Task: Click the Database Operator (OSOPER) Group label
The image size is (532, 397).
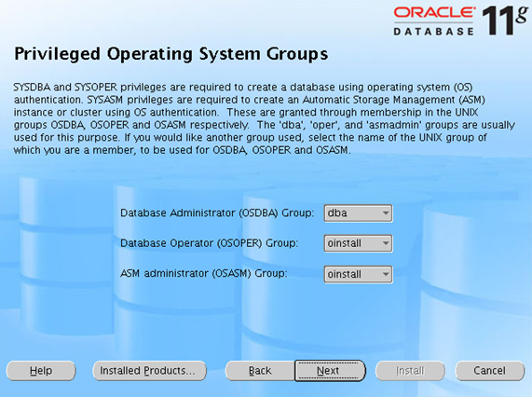Action: click(x=209, y=243)
